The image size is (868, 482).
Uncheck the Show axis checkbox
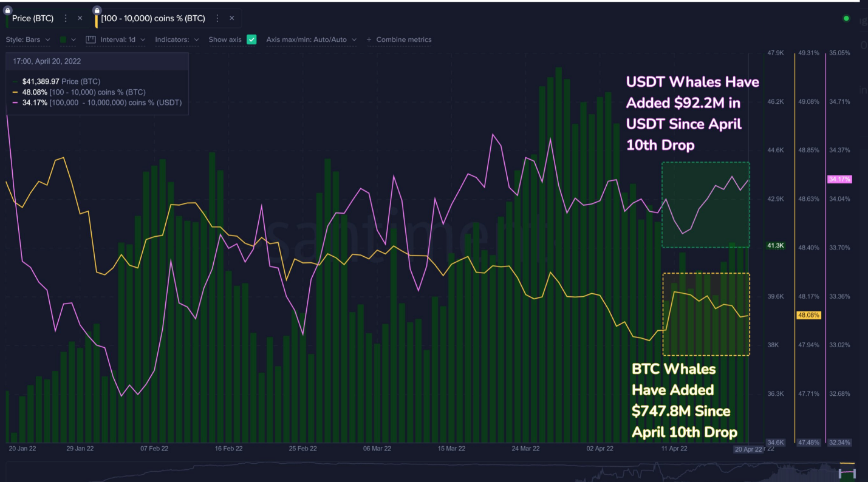[x=251, y=39]
